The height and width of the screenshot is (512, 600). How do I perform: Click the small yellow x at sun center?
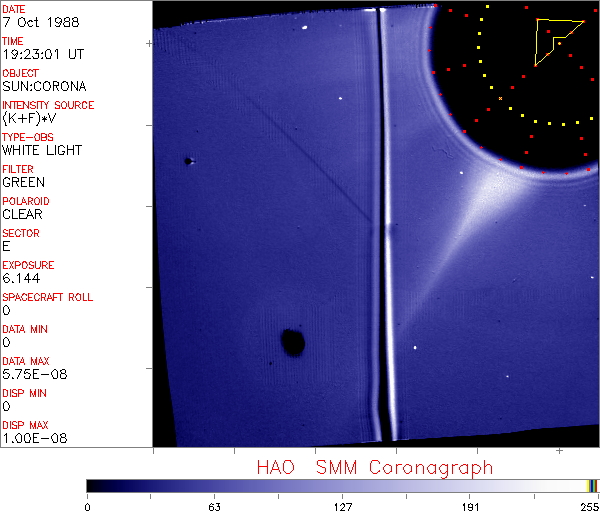coord(500,98)
